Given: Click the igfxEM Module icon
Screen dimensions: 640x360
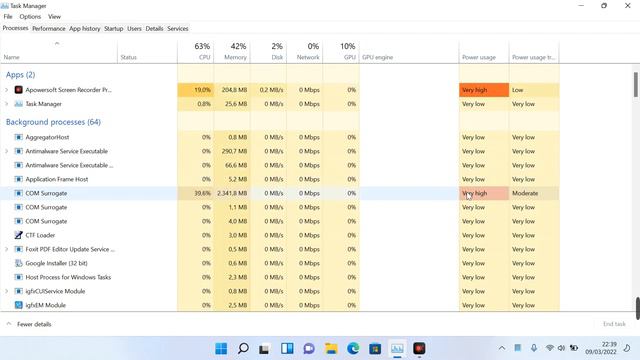Looking at the screenshot, I should [x=18, y=305].
